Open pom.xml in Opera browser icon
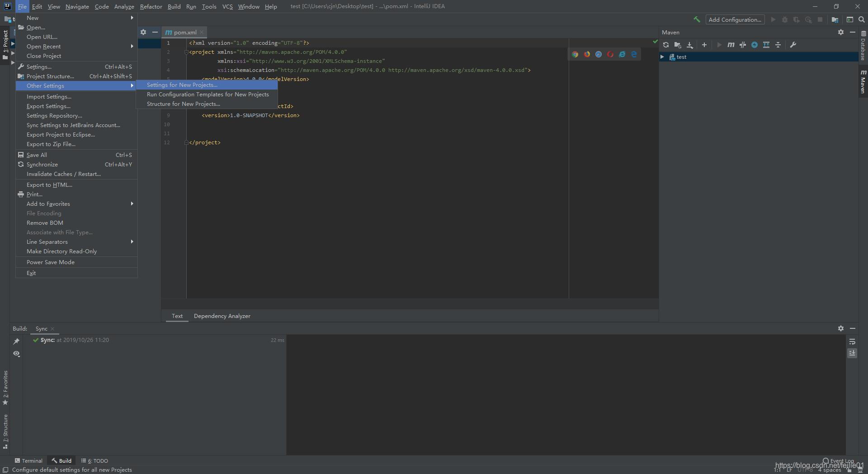Screen dimensions: 868x474 click(610, 54)
